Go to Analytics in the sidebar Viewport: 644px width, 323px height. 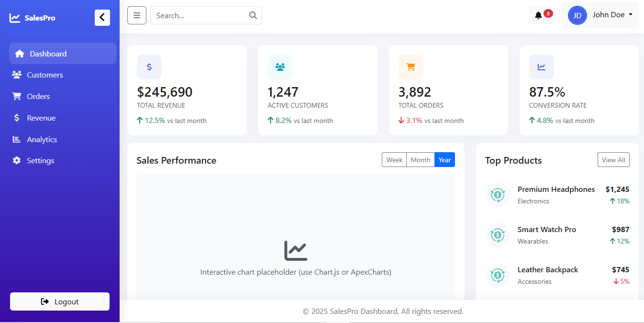coord(42,140)
